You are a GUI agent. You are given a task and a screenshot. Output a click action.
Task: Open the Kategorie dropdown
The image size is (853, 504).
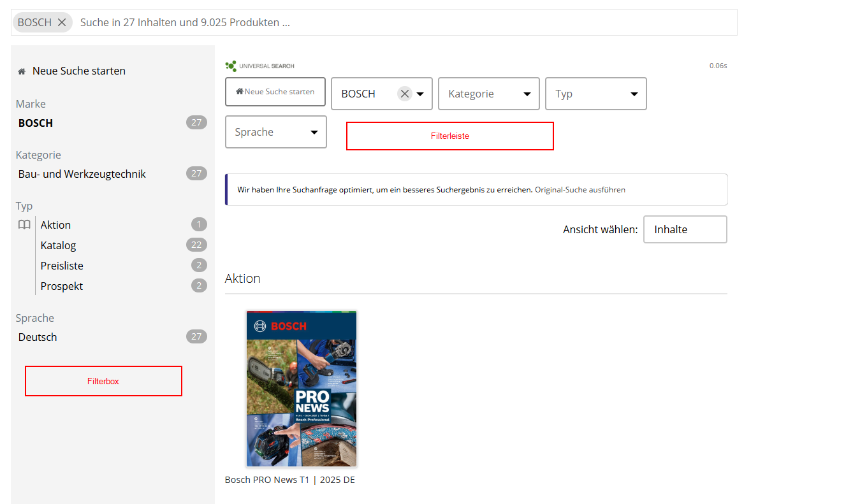(489, 94)
